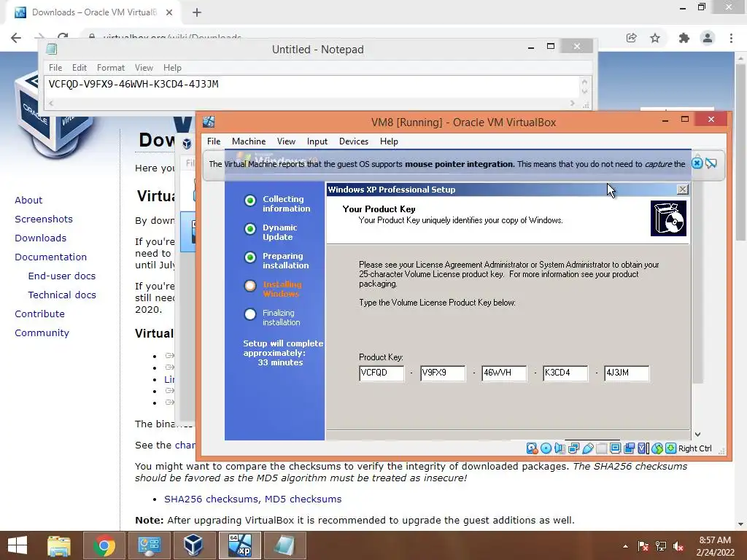Open MD5 checksums link
Viewport: 747px width, 560px height.
(x=303, y=499)
